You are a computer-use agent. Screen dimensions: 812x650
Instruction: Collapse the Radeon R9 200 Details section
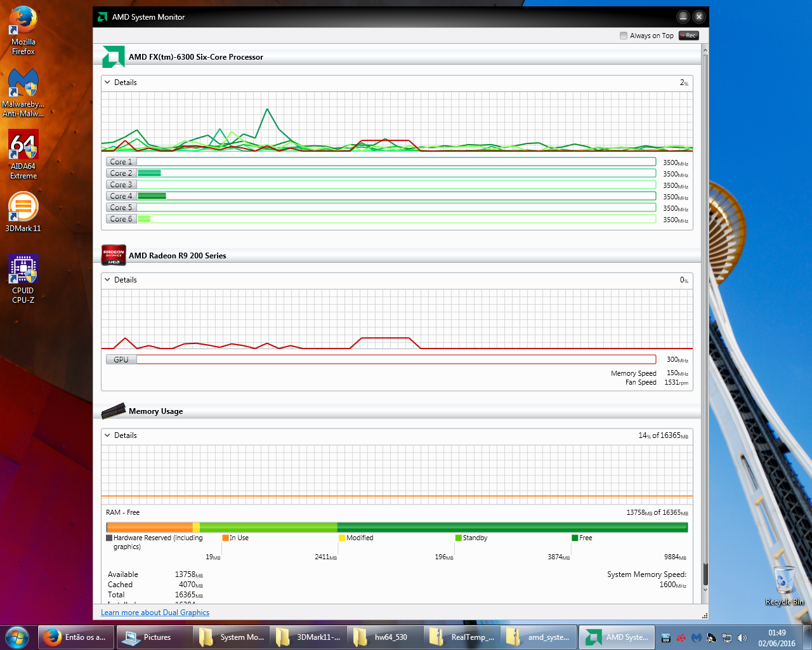(108, 280)
